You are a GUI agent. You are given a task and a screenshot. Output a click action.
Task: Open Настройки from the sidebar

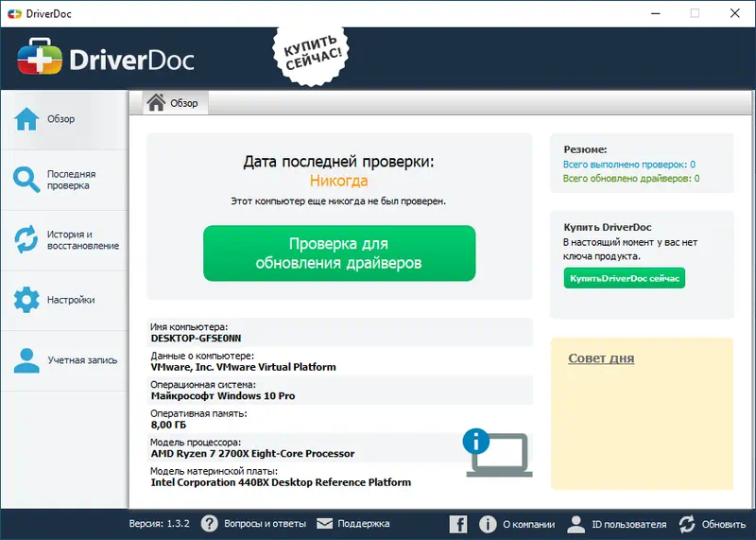point(64,300)
